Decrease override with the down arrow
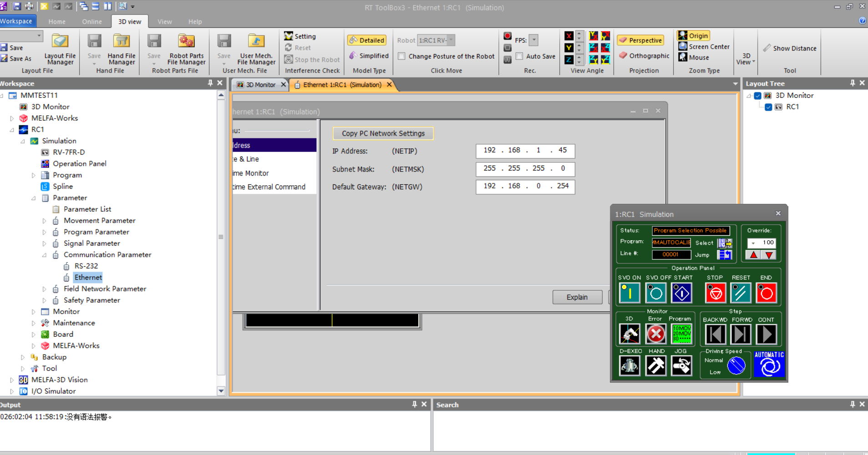Viewport: 868px width, 455px height. pos(769,255)
